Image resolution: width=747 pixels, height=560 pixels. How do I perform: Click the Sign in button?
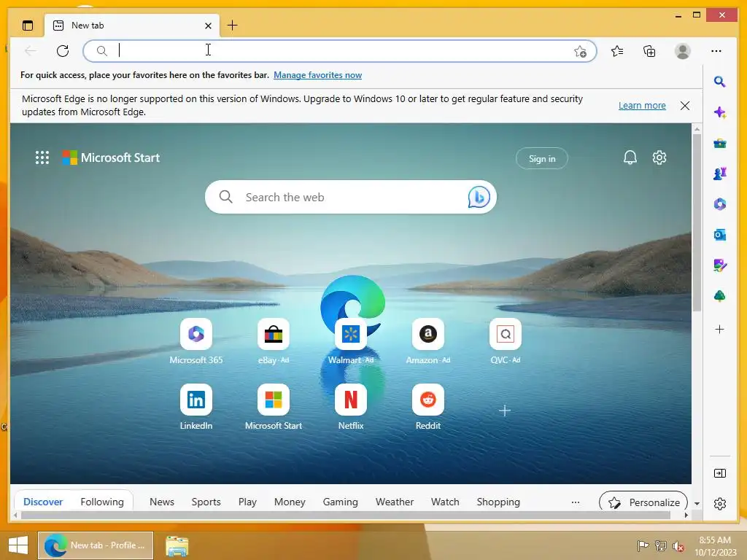click(542, 158)
